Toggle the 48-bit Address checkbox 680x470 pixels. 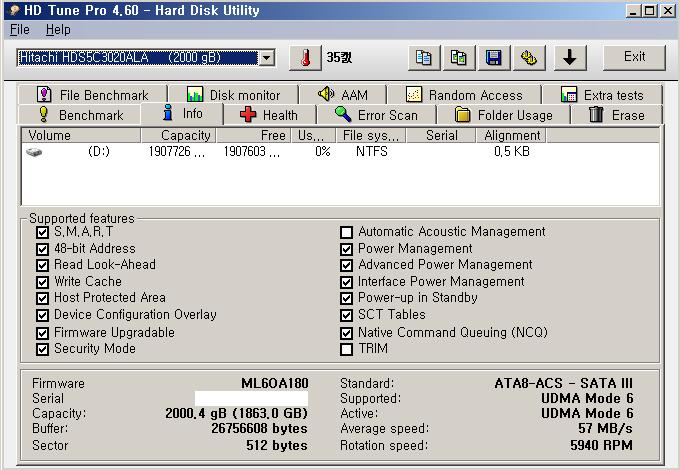42,249
